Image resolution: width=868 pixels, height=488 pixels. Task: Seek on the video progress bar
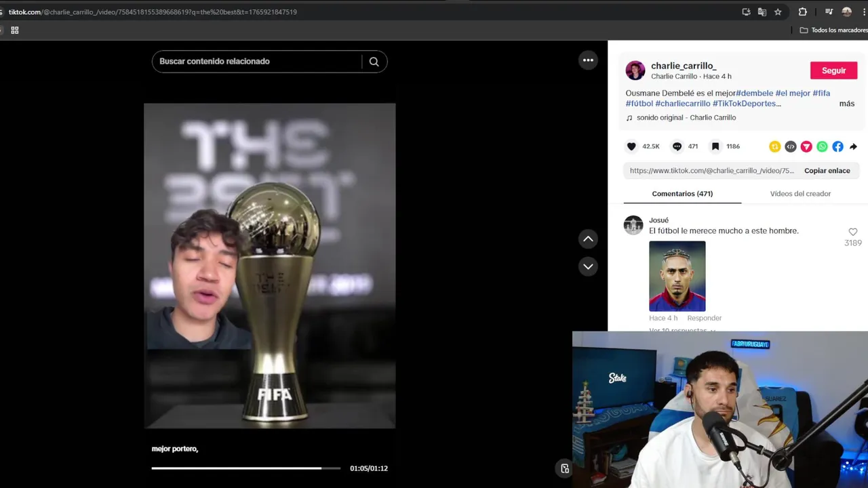[x=246, y=468]
